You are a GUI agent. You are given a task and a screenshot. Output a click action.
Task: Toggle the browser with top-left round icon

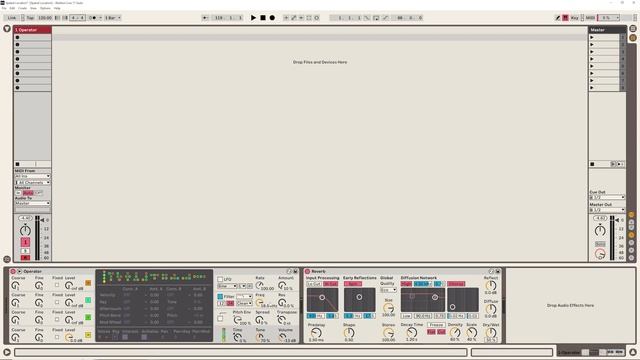pyautogui.click(x=7, y=29)
